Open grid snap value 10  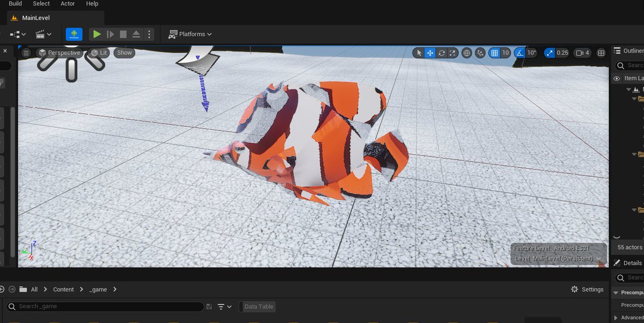[506, 53]
